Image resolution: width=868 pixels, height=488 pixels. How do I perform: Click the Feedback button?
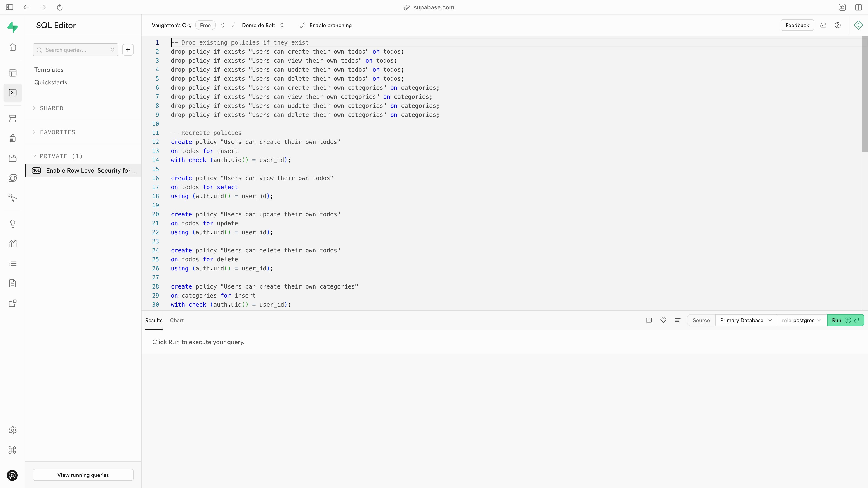click(797, 25)
